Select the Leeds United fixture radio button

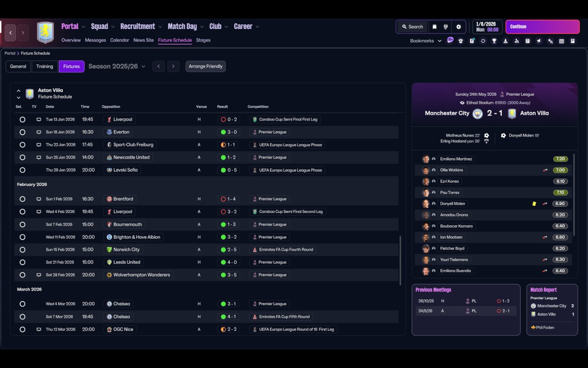click(x=23, y=262)
